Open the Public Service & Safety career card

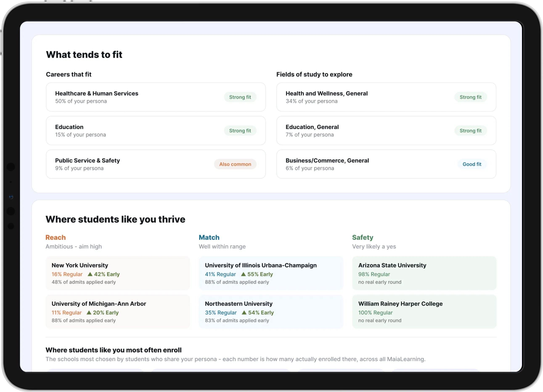(x=156, y=164)
